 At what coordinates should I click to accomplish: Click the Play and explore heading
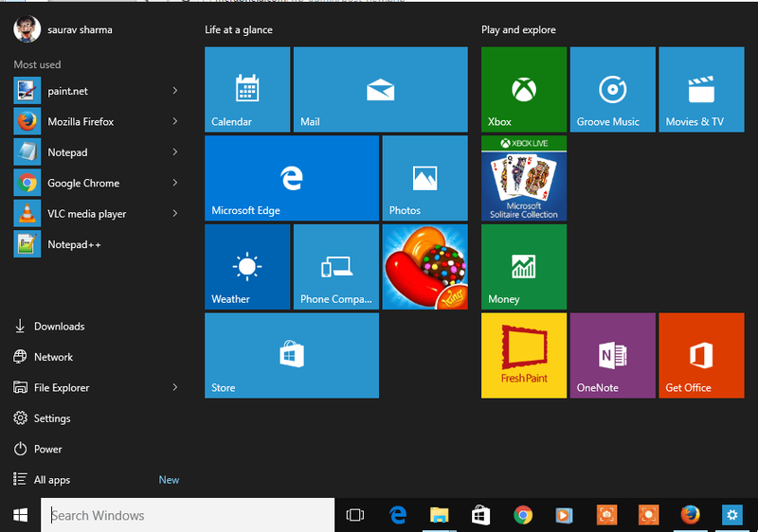click(x=518, y=30)
